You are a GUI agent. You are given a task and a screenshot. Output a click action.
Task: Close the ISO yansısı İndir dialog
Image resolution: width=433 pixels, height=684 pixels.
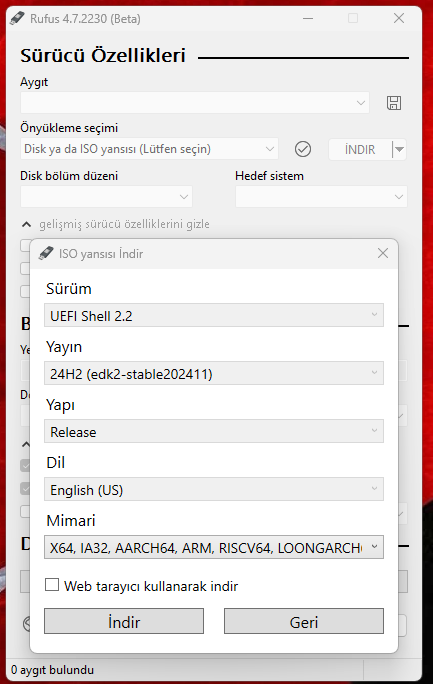click(x=383, y=253)
